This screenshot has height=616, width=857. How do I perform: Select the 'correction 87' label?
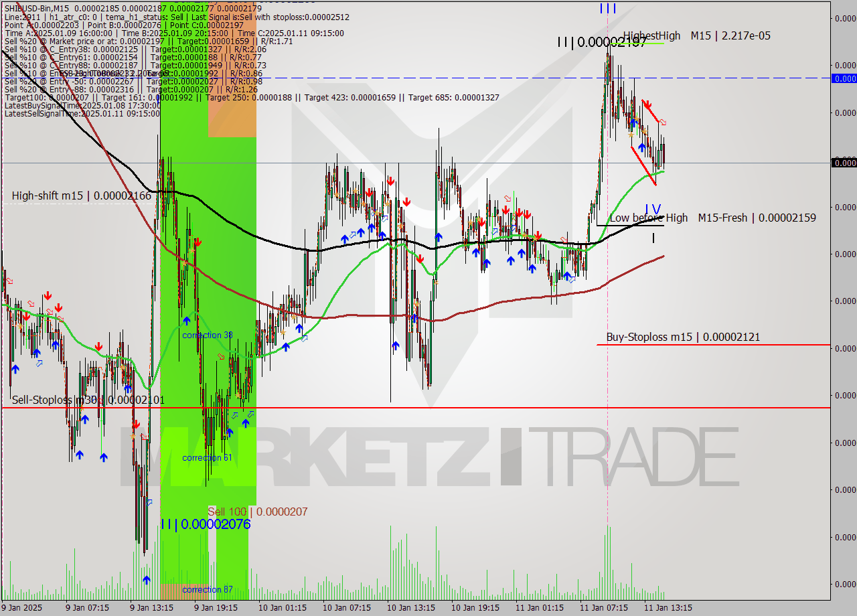pos(208,589)
